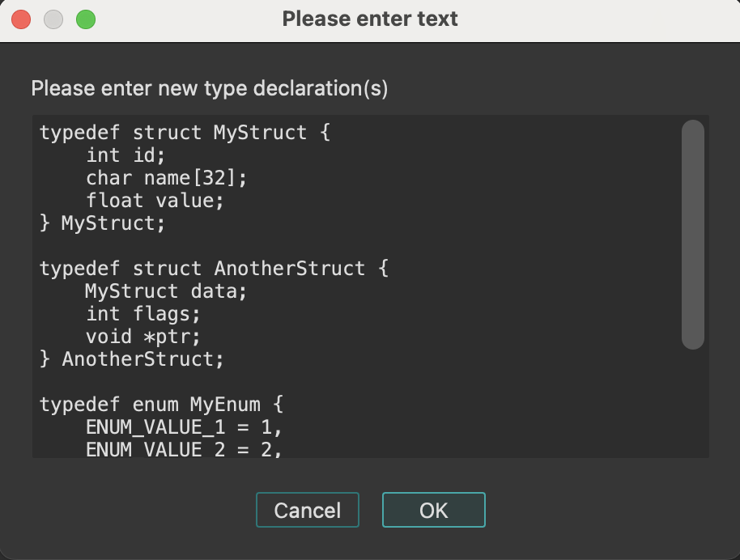Screen dimensions: 740x560
Task: Click the line '} MyStruct;'
Action: [x=101, y=223]
